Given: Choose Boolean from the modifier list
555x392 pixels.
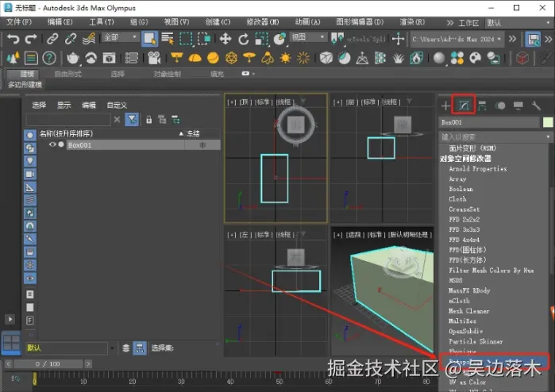Looking at the screenshot, I should coord(461,189).
